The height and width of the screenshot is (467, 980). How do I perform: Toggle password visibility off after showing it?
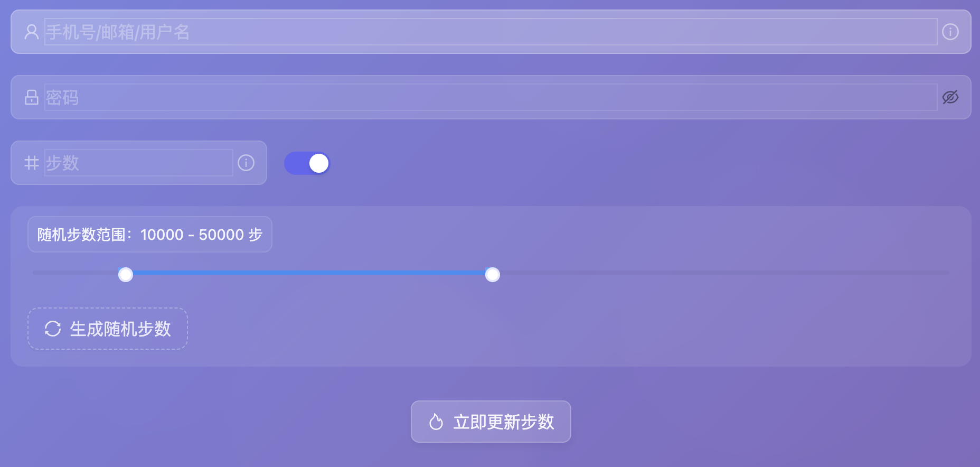pos(950,97)
